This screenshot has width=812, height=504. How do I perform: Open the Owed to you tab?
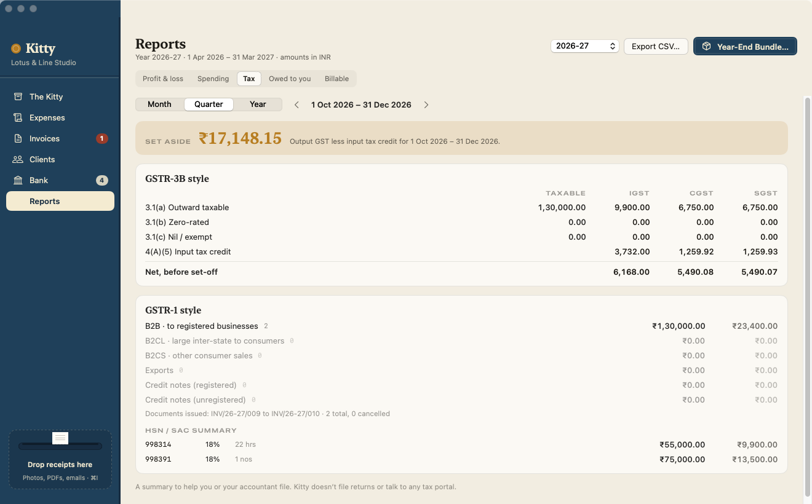(290, 79)
